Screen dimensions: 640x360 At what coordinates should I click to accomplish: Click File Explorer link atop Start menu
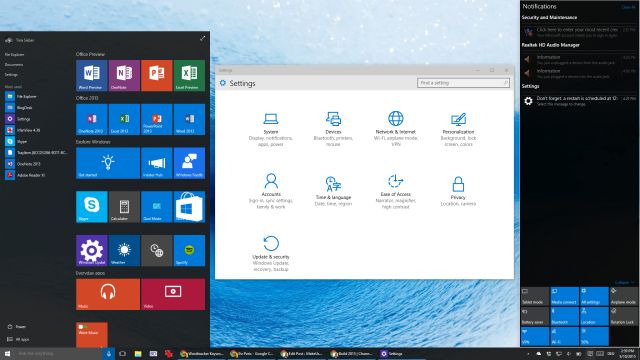[x=15, y=54]
